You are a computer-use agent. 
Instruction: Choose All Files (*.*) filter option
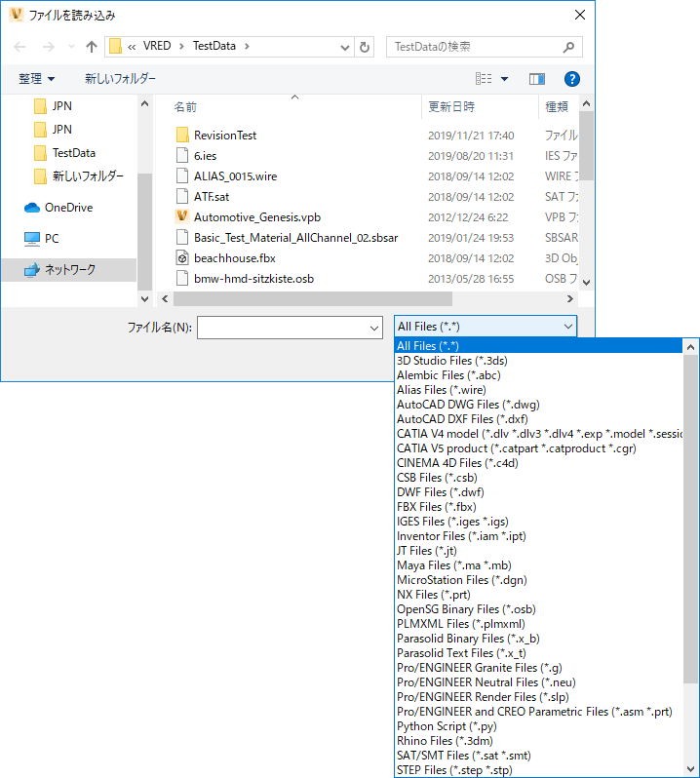(538, 346)
